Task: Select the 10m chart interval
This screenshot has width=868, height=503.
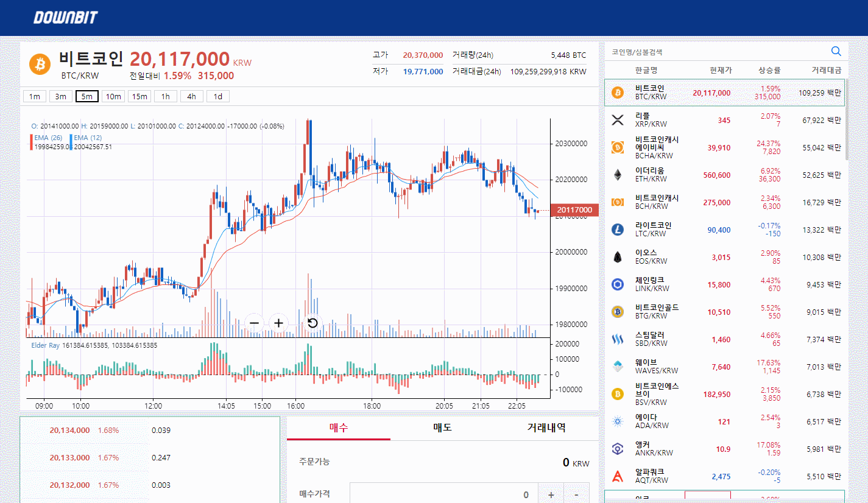Action: pos(113,96)
